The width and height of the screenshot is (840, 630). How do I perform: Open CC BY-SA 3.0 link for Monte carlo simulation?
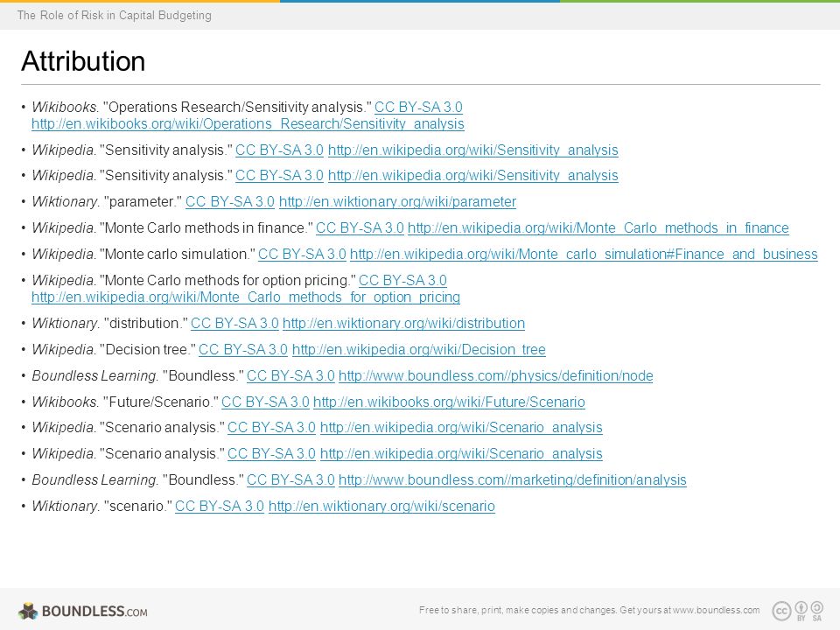click(x=302, y=255)
